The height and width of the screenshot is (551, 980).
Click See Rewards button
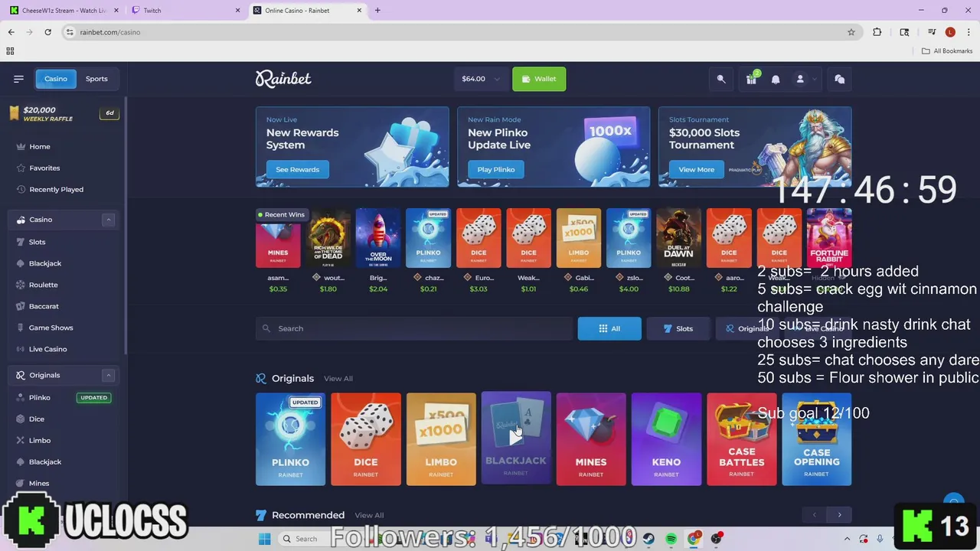[297, 169]
